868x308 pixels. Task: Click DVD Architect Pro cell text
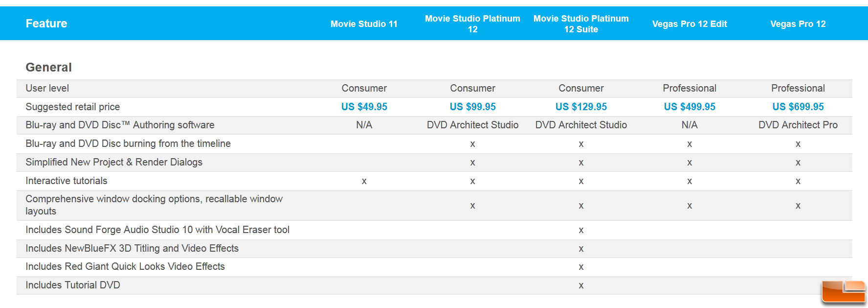click(798, 125)
